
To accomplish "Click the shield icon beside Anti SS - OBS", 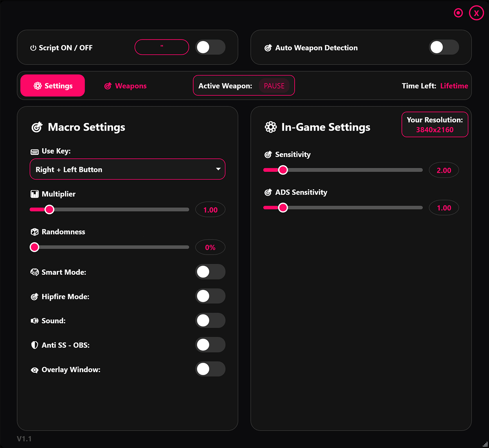I will (34, 345).
